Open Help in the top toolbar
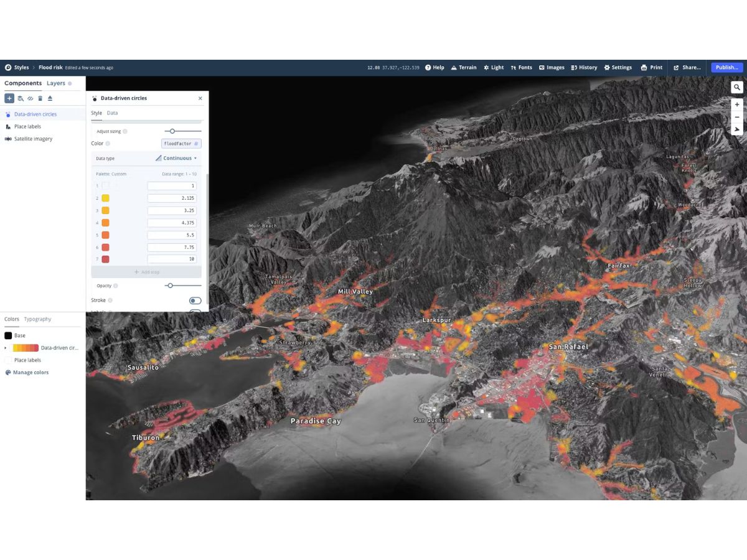Viewport: 747px width, 560px height. click(435, 67)
